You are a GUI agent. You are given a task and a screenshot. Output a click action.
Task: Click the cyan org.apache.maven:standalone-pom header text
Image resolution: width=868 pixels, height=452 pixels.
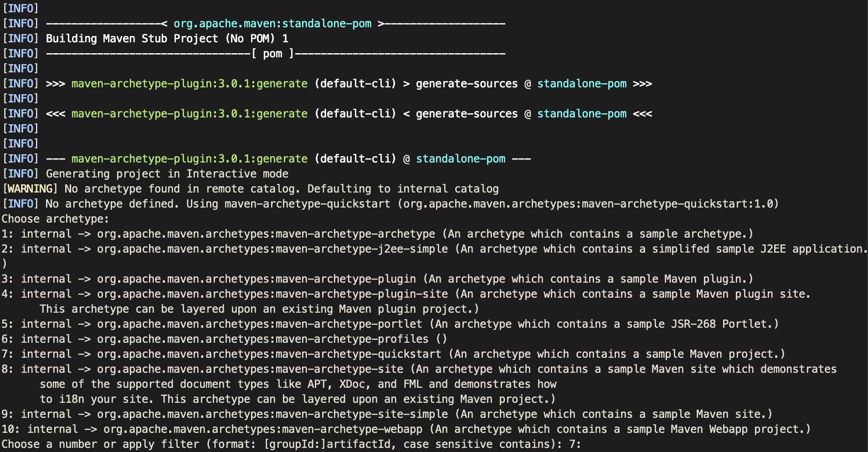coord(272,24)
